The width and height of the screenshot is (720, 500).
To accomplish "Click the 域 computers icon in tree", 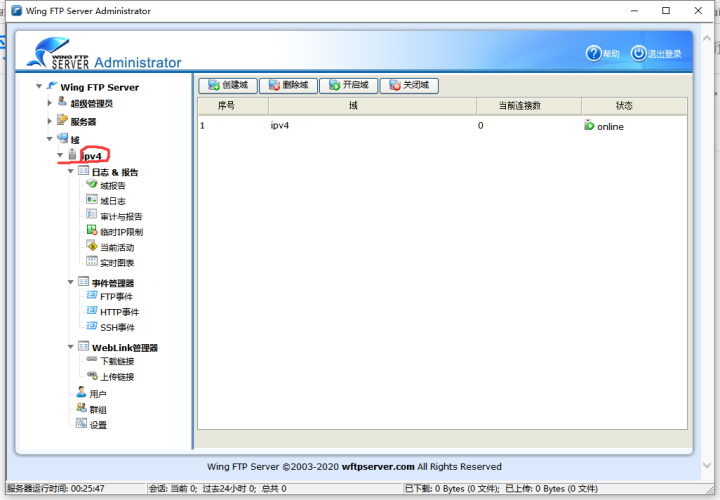I will pos(63,138).
